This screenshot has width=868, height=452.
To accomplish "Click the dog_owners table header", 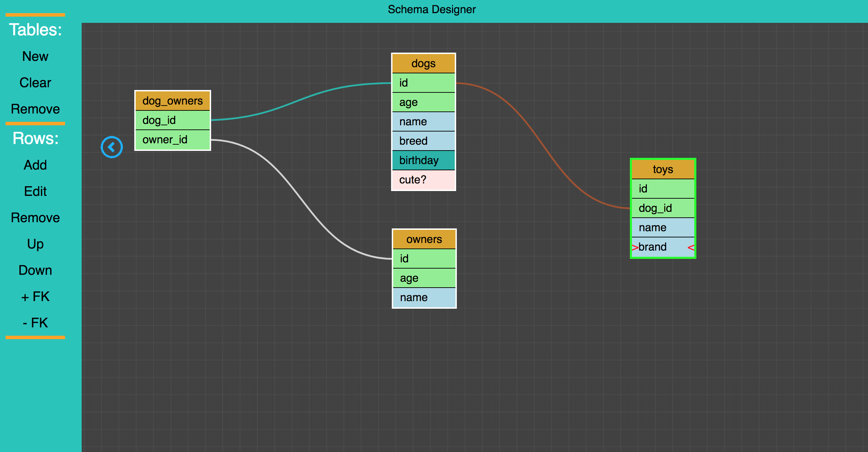I will pyautogui.click(x=172, y=101).
